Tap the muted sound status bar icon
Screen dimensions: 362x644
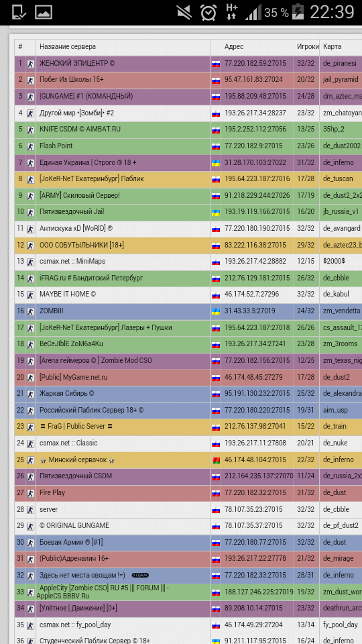coord(184,12)
